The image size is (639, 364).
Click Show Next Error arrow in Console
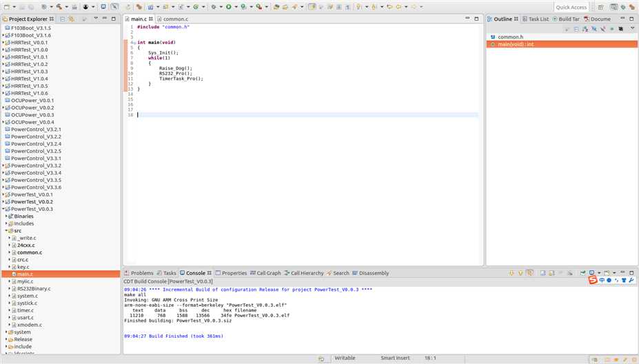(511, 273)
